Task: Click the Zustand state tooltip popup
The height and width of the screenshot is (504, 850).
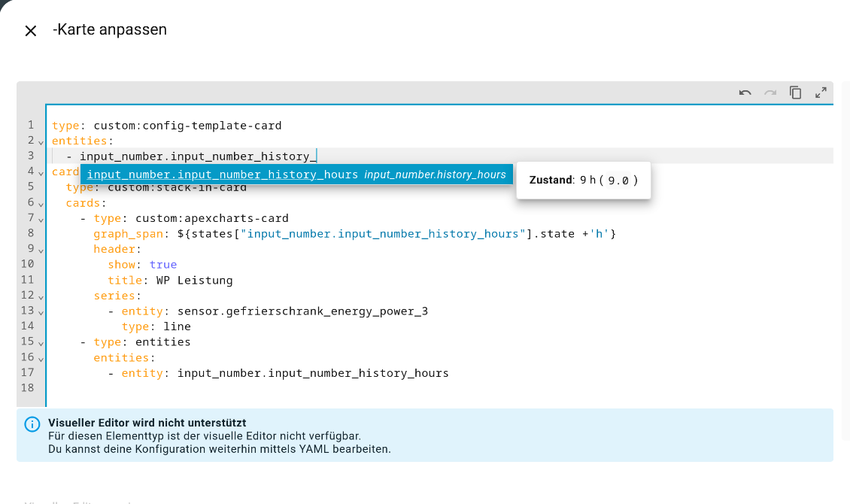Action: click(583, 181)
